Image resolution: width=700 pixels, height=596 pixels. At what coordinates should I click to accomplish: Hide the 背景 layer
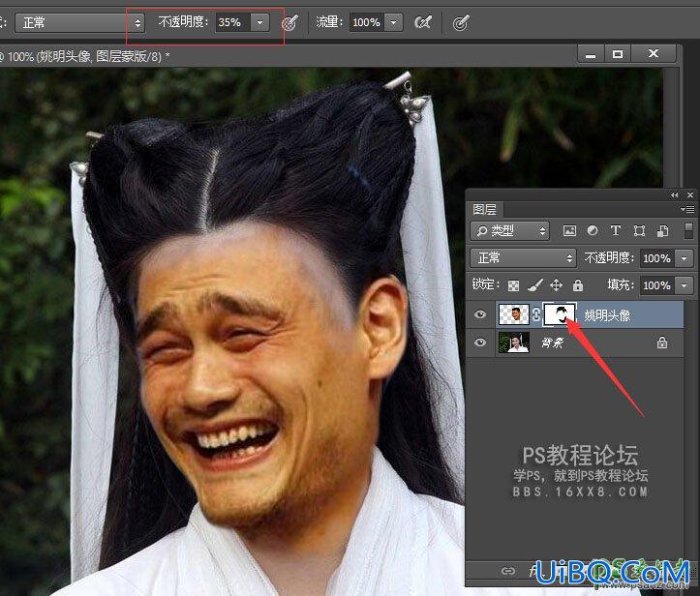[x=480, y=343]
